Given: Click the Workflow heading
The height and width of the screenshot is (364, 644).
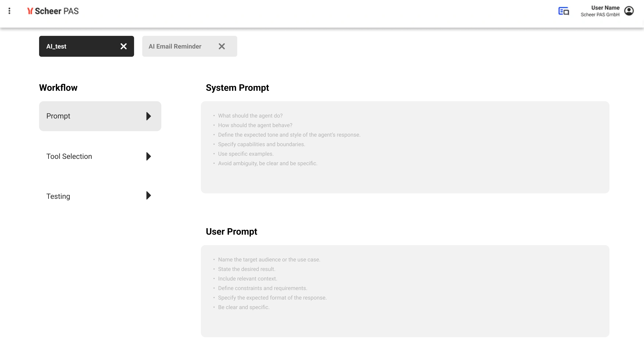Looking at the screenshot, I should click(58, 88).
